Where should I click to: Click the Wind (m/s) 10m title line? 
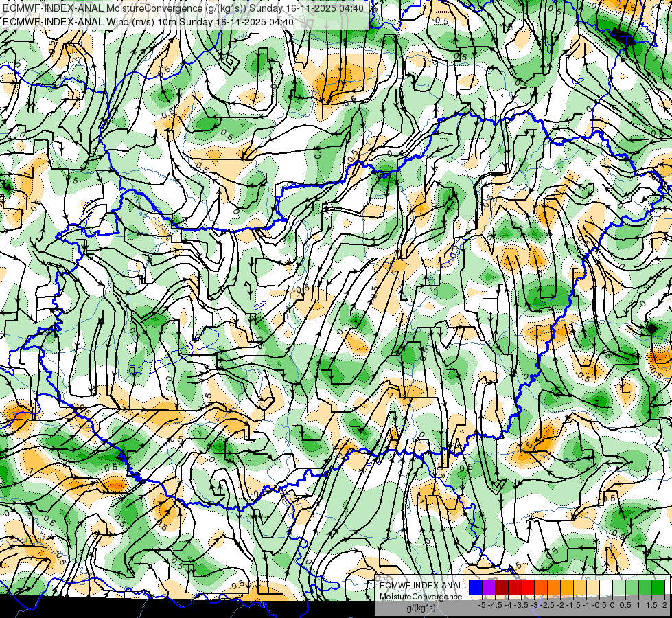pyautogui.click(x=148, y=22)
